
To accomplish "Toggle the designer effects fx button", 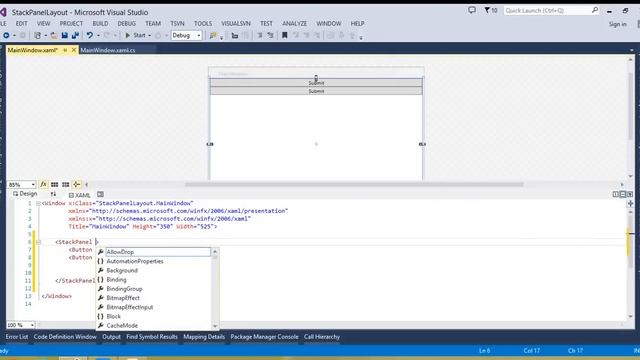I will click(x=43, y=184).
